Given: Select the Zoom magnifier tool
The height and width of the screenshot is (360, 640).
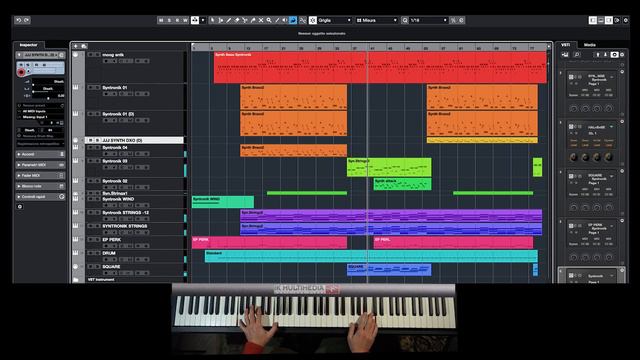Looking at the screenshot, I should point(269,20).
